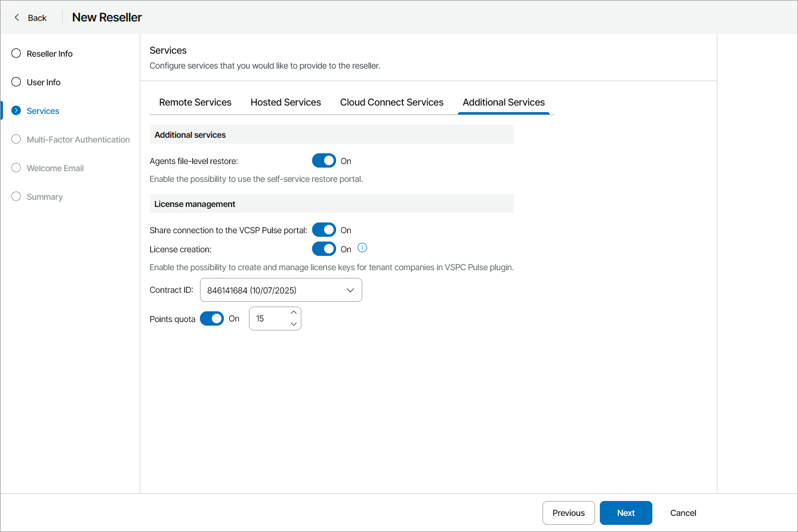
Task: Increase points quota with up arrow
Action: tap(293, 313)
